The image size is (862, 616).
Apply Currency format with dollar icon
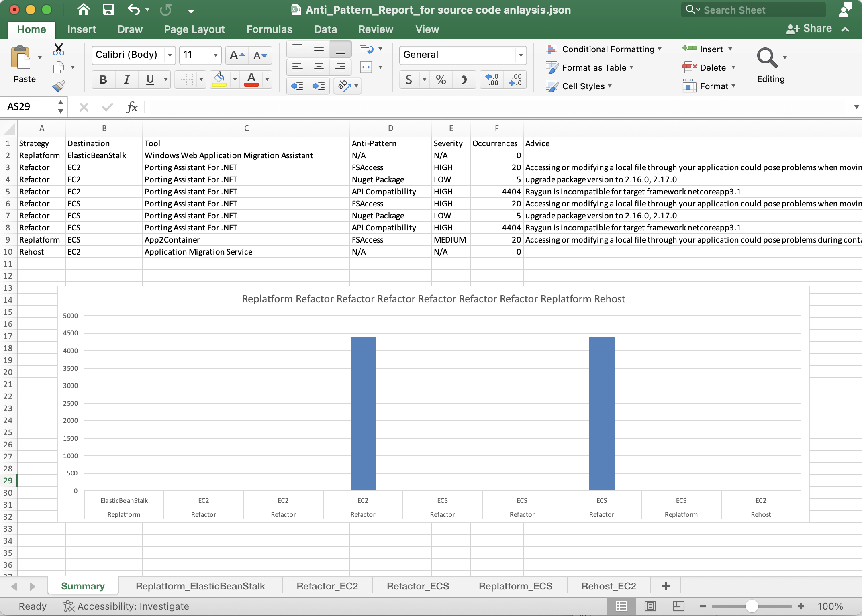click(x=409, y=80)
